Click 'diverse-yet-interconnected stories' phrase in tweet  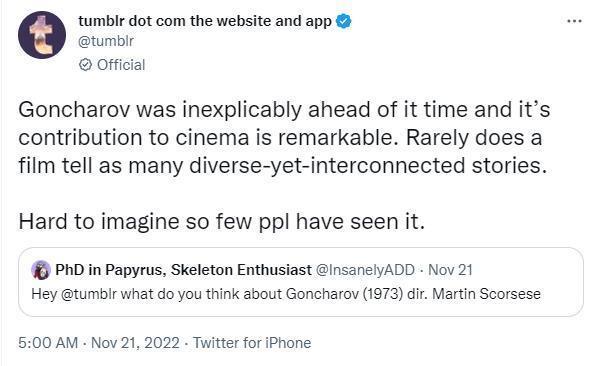pos(368,166)
